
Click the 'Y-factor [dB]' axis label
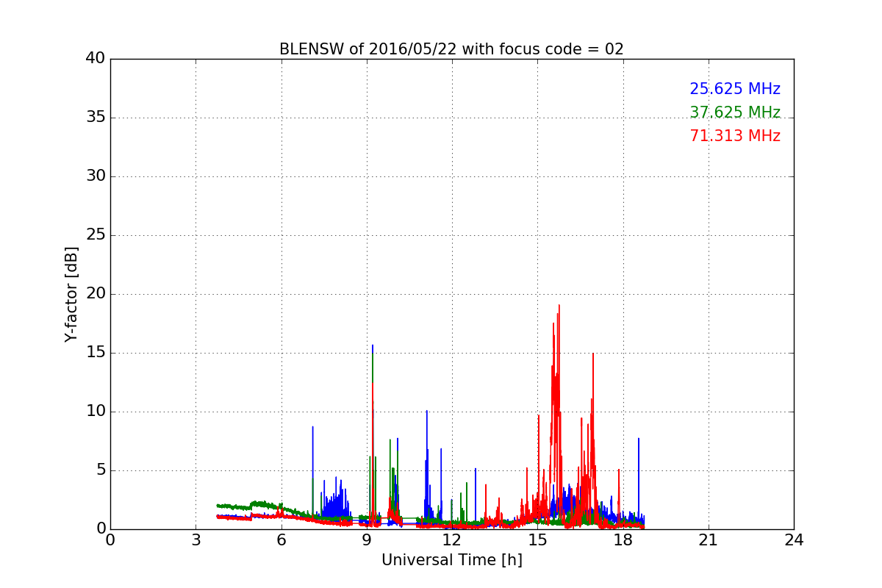coord(71,294)
